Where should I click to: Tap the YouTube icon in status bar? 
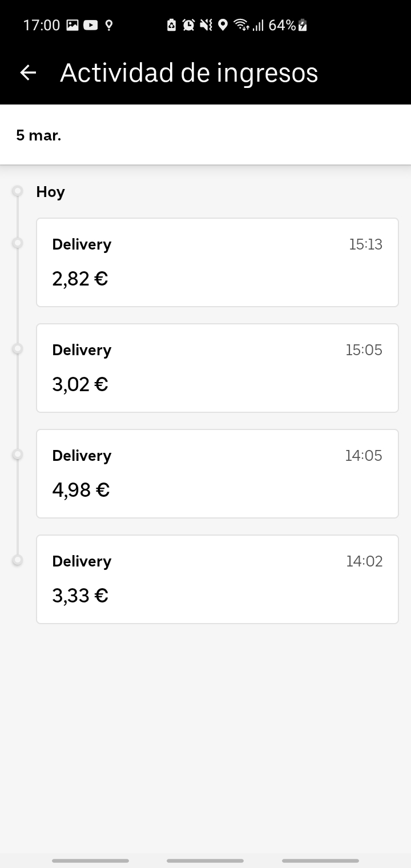[90, 25]
